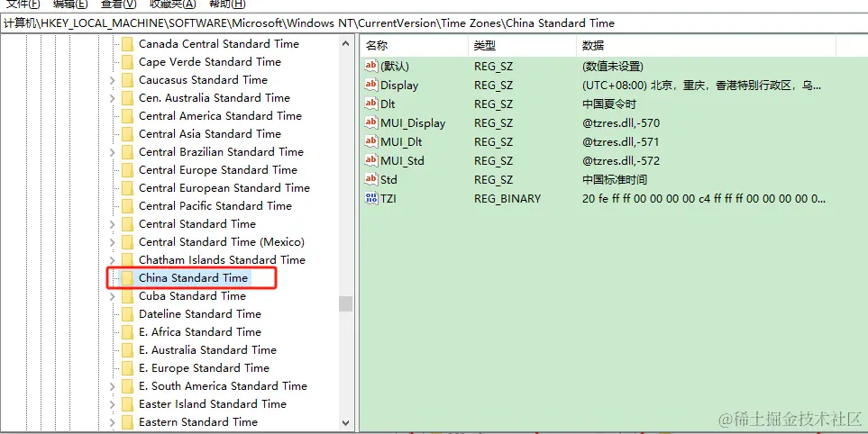The width and height of the screenshot is (868, 434).
Task: Select Cen. Australia Standard Time label
Action: 215,98
